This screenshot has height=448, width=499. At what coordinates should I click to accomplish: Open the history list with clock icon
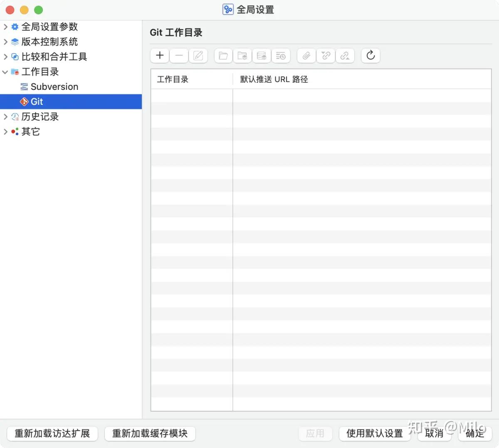(x=281, y=55)
